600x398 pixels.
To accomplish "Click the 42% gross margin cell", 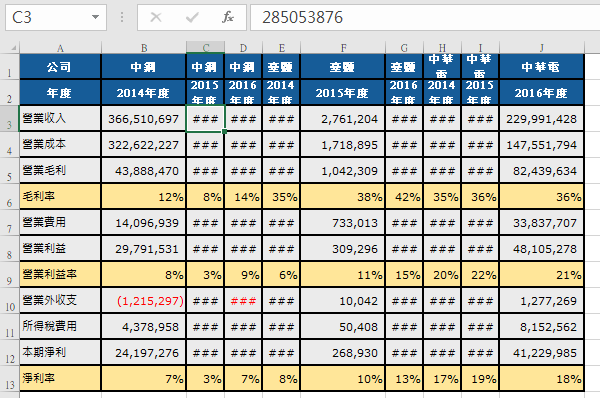I will click(x=404, y=197).
